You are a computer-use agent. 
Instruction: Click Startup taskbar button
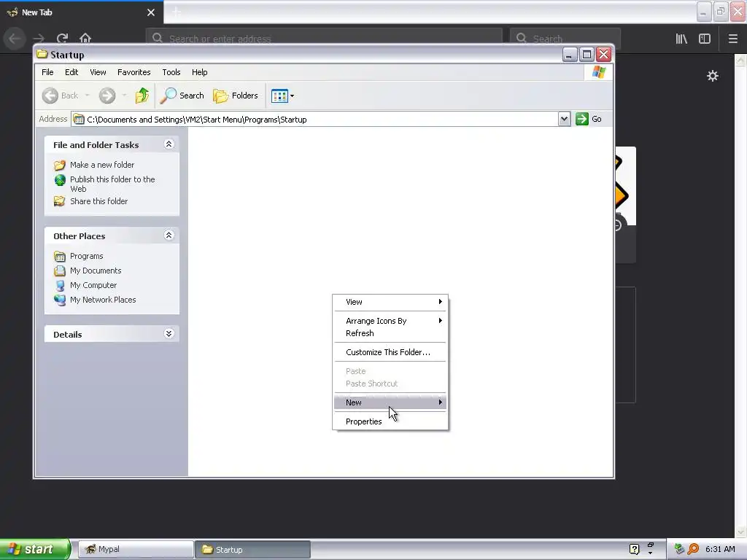pos(253,550)
